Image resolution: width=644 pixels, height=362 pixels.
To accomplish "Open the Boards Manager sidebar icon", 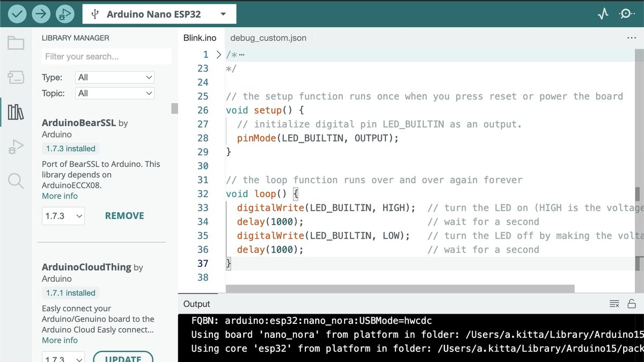I will tap(16, 78).
